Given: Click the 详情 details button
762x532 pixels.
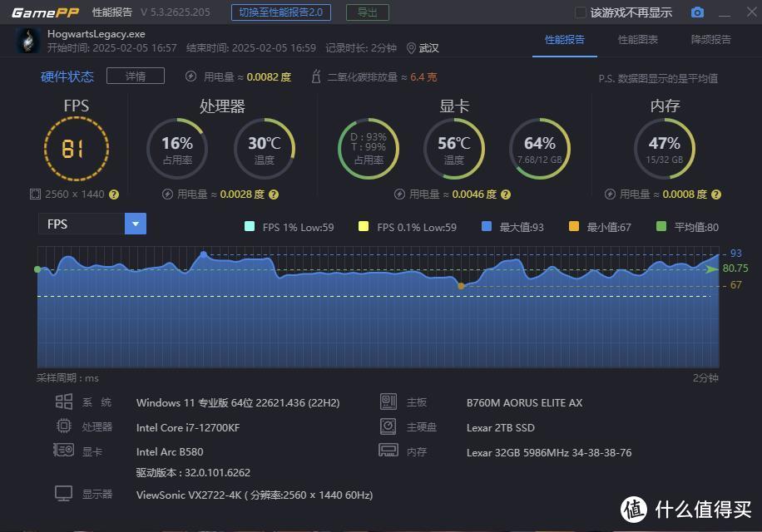Looking at the screenshot, I should coord(136,76).
